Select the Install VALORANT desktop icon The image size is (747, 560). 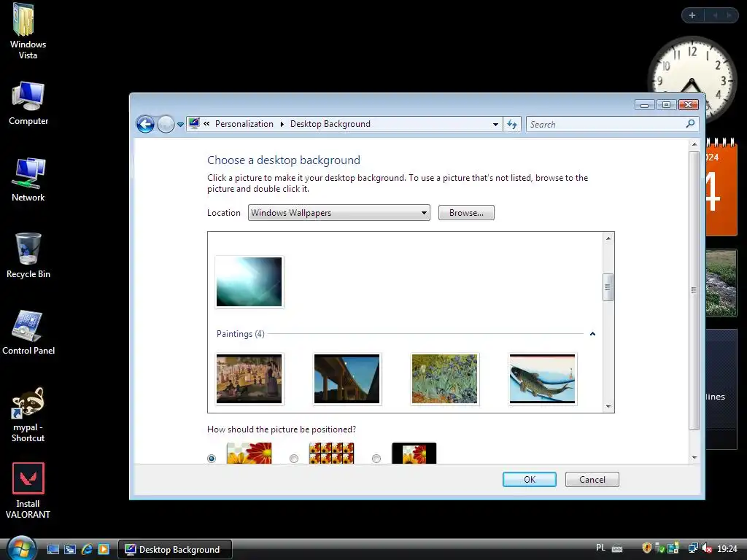pos(28,491)
